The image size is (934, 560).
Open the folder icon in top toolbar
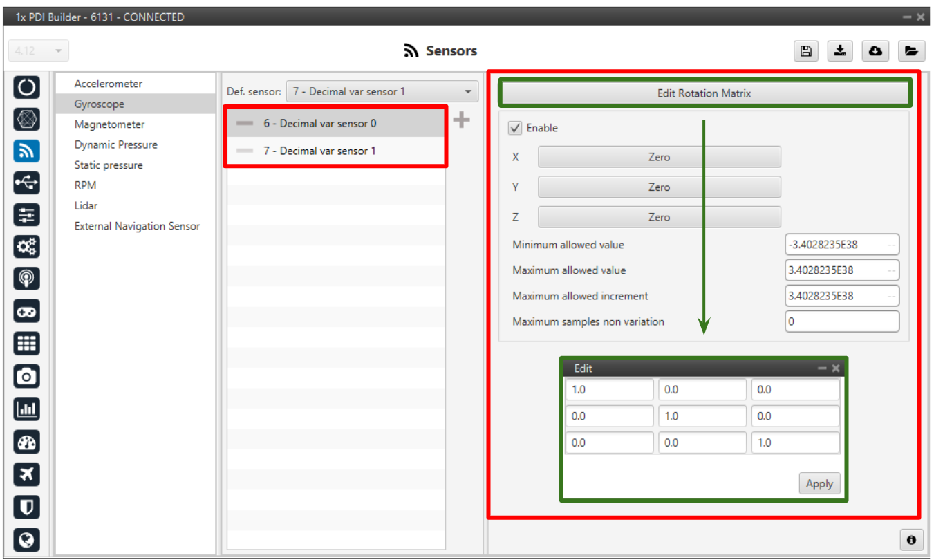(x=911, y=50)
